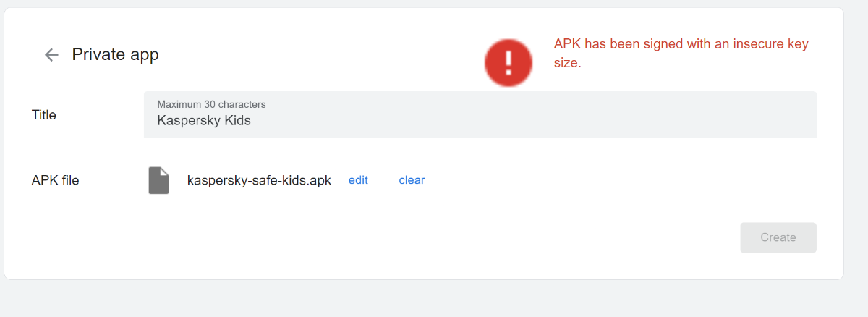Image resolution: width=868 pixels, height=317 pixels.
Task: Go back using the left arrow icon
Action: 51,55
